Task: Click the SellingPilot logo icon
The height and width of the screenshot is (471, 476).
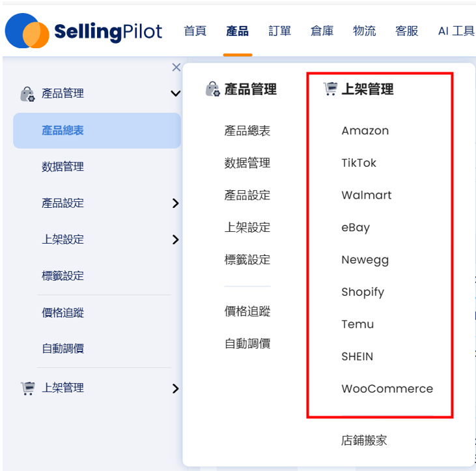Action: 27,31
